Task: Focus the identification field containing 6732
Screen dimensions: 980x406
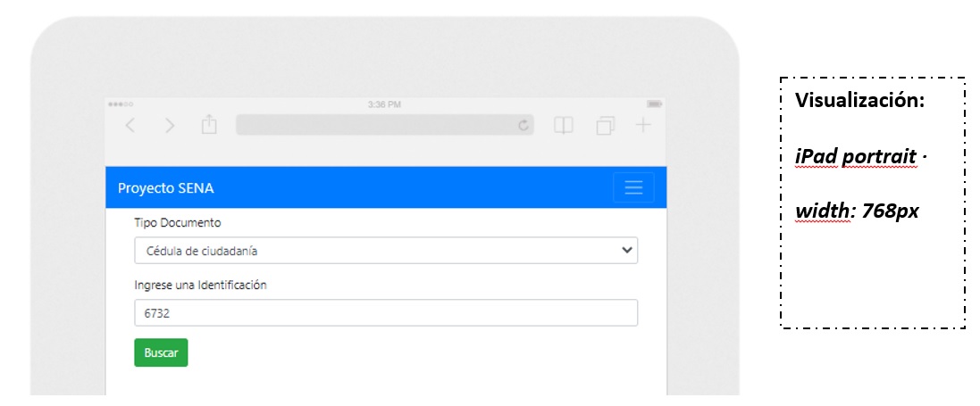Action: (386, 313)
